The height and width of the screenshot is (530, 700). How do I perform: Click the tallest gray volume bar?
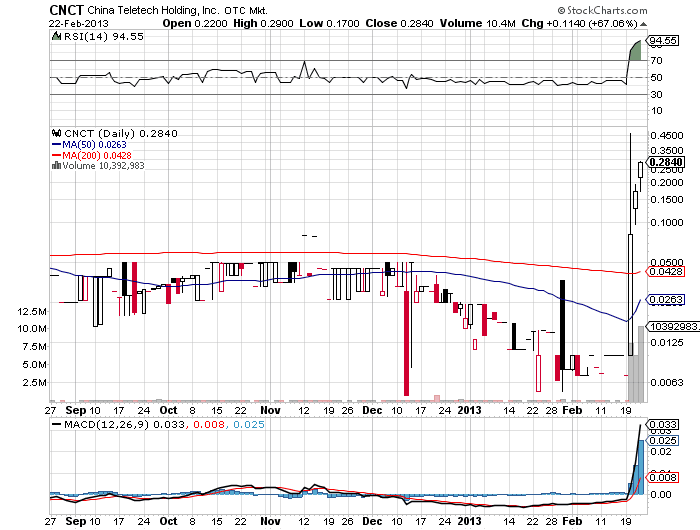[641, 363]
